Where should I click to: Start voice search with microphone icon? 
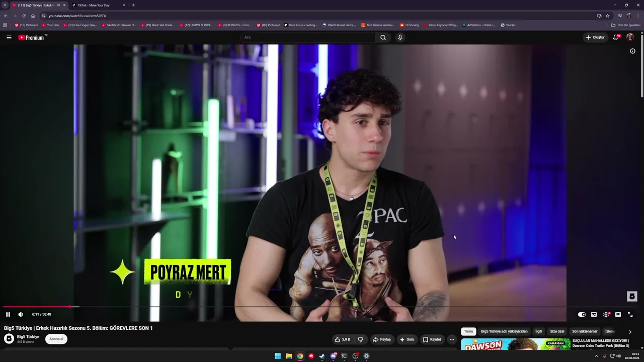click(x=400, y=37)
